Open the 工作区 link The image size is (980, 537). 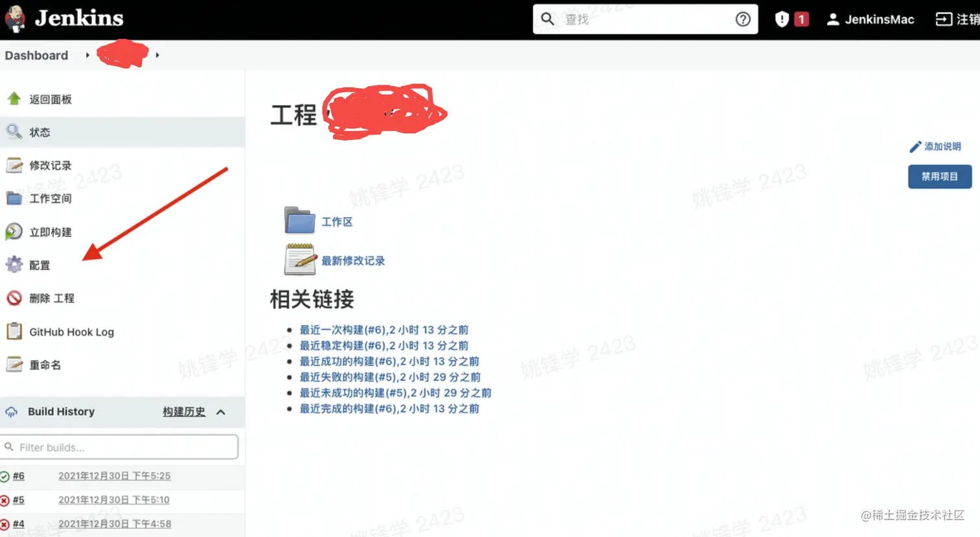tap(337, 222)
